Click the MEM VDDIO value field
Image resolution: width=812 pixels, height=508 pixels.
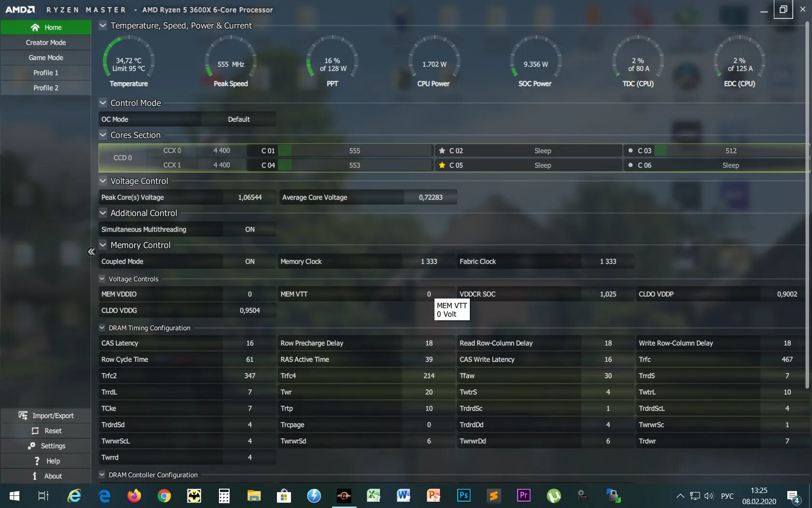pos(249,294)
